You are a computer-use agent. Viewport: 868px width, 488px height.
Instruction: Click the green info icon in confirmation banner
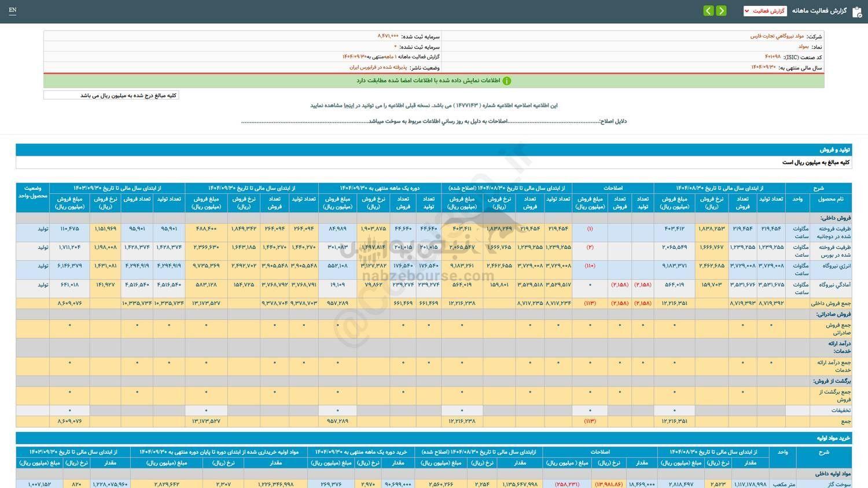click(507, 80)
